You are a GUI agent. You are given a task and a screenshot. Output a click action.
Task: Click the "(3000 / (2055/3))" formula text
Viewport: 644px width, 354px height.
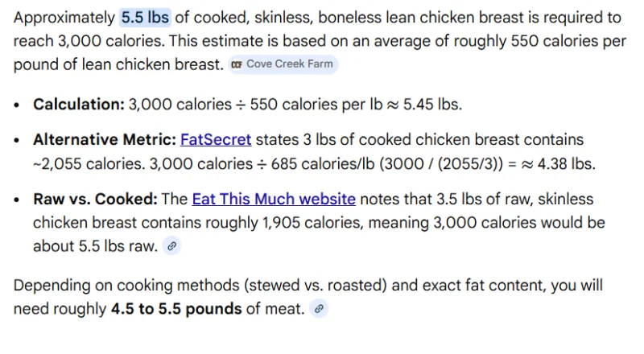tap(441, 164)
